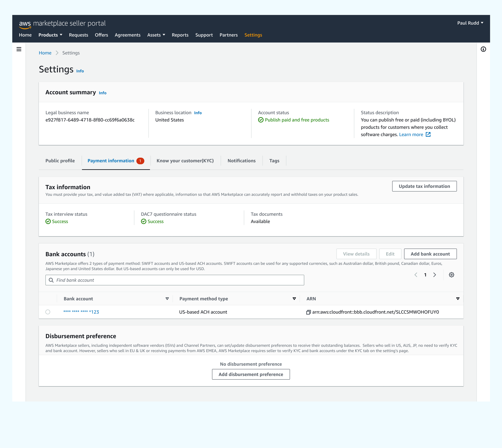Open bank accounts table preferences gear
The width and height of the screenshot is (502, 448).
451,275
